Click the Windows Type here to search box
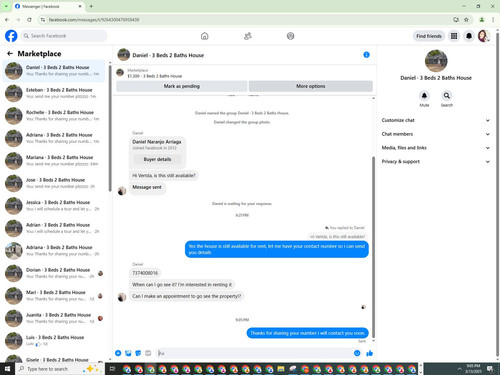Image resolution: width=500 pixels, height=375 pixels. pyautogui.click(x=60, y=369)
